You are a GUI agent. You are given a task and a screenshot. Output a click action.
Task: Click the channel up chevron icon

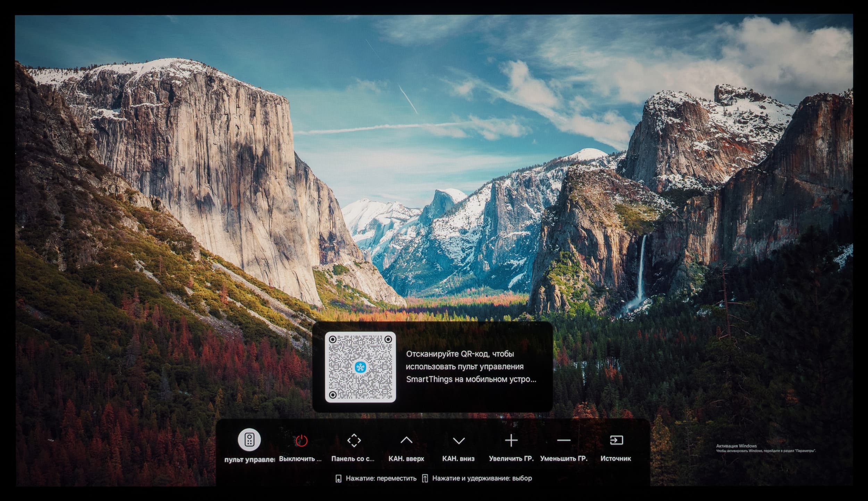tap(406, 440)
